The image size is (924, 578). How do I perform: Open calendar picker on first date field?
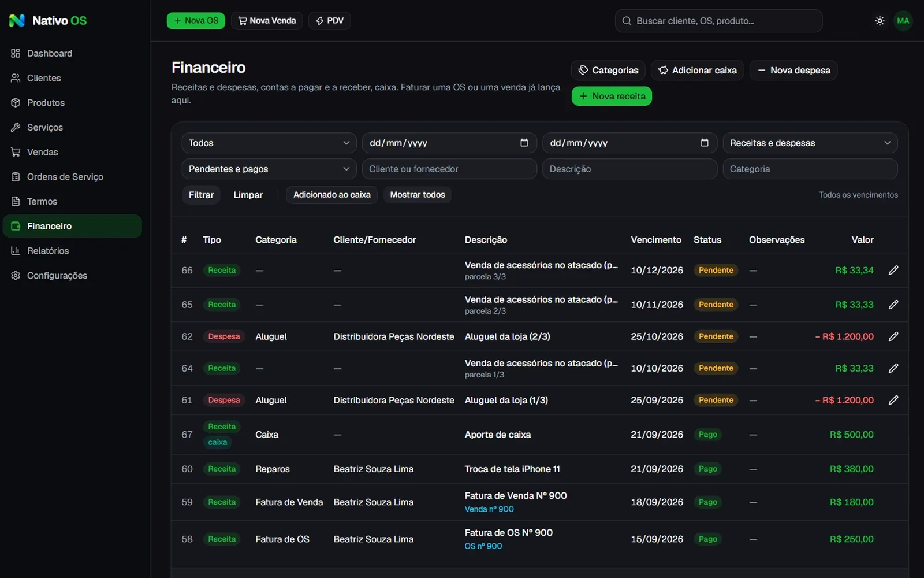coord(524,143)
